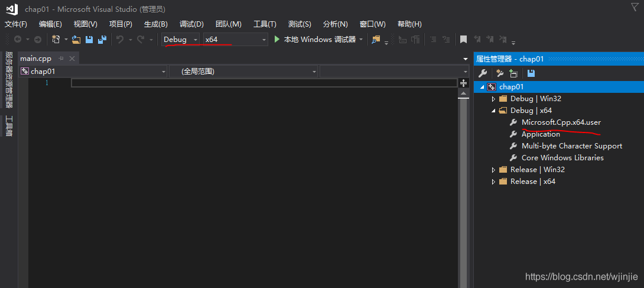
Task: Open the 工具(T) menu
Action: (265, 24)
